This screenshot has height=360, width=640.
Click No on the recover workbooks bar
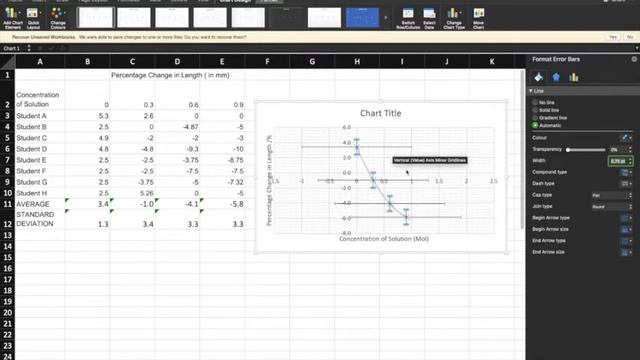[x=630, y=37]
